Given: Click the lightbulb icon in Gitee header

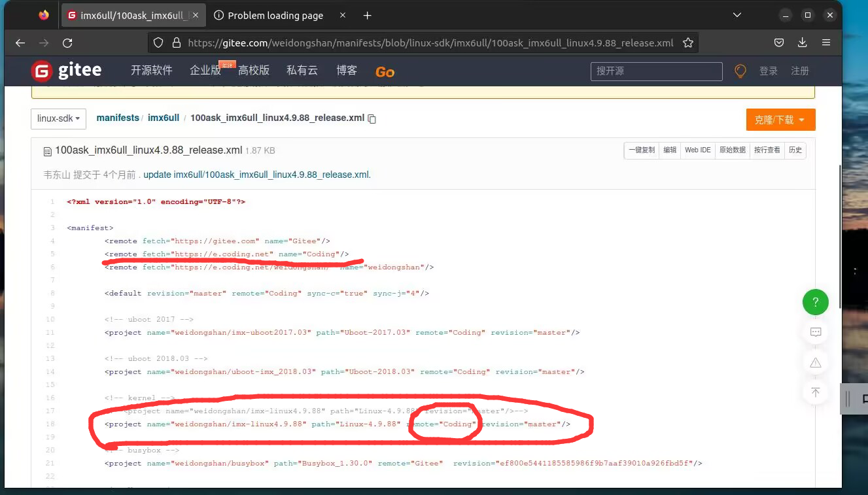Looking at the screenshot, I should 740,71.
